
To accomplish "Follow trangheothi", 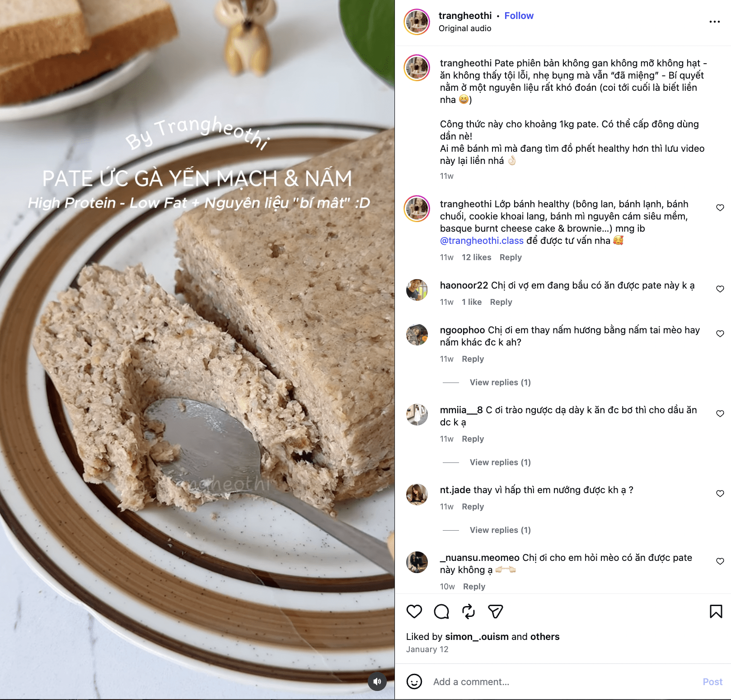I will tap(519, 16).
